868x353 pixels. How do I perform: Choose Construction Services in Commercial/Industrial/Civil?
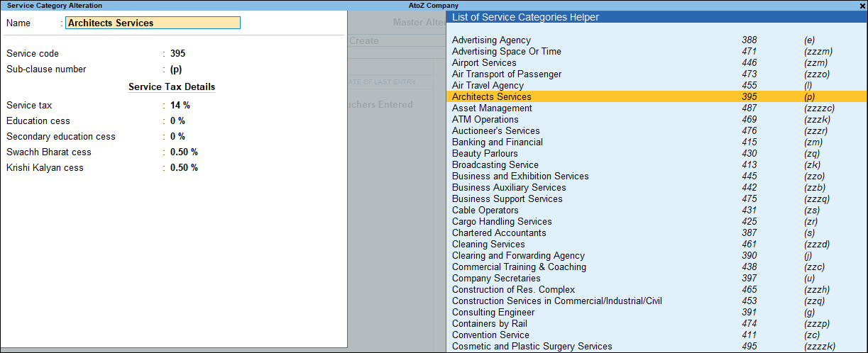(x=657, y=301)
